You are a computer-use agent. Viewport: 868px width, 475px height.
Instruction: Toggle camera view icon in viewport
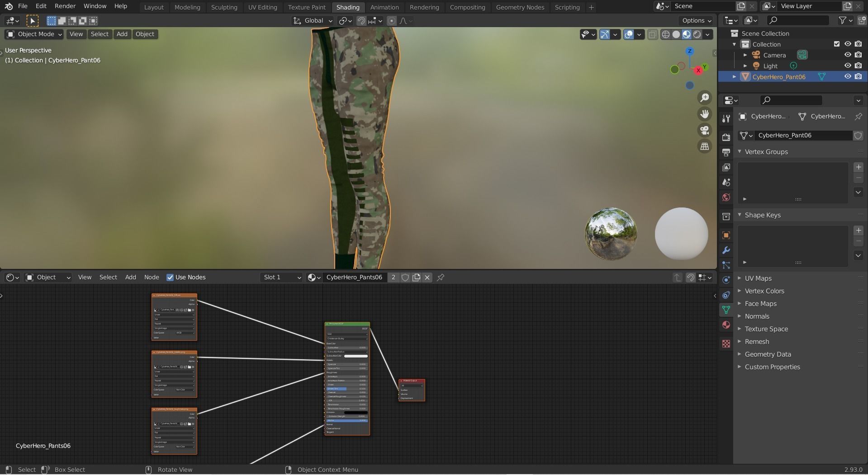pyautogui.click(x=704, y=130)
